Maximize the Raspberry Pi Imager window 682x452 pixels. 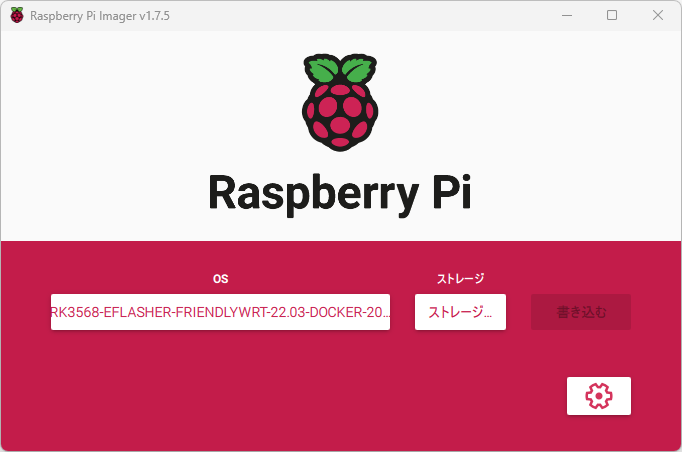click(612, 16)
